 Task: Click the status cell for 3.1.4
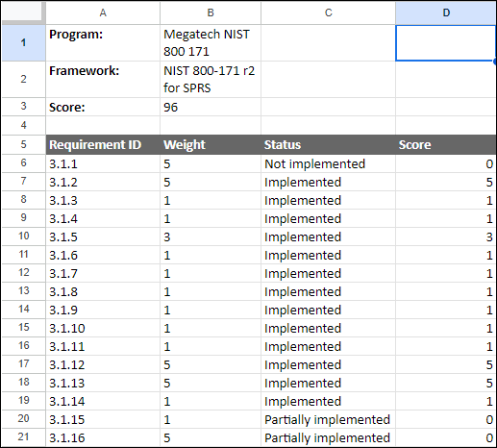click(x=328, y=218)
